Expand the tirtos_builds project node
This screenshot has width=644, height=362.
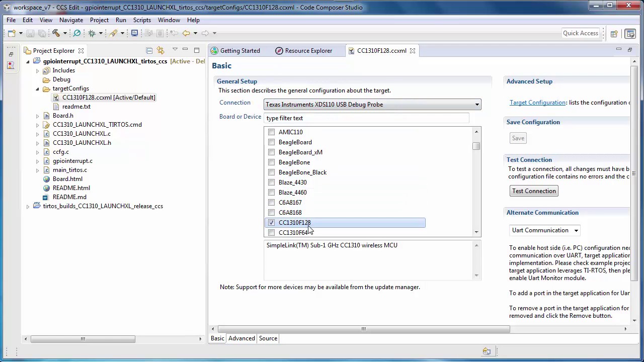(28, 206)
